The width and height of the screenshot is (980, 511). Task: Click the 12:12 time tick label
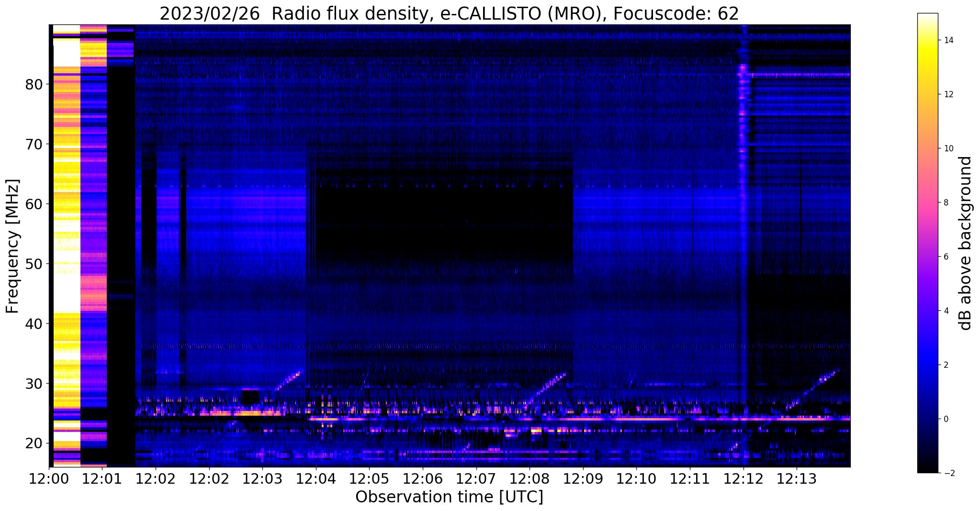pos(743,478)
